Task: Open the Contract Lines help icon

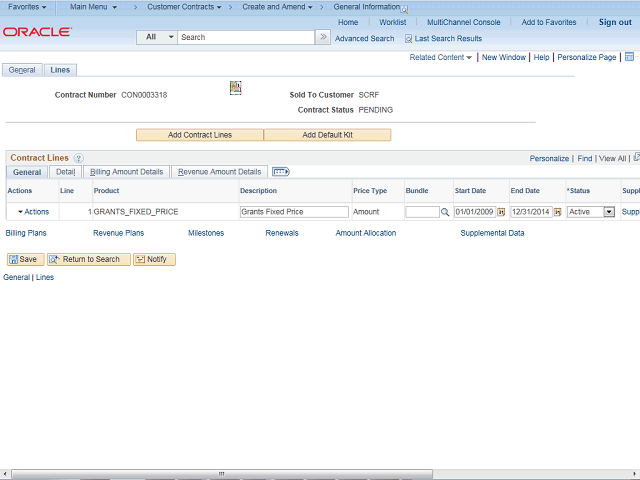Action: (78, 158)
